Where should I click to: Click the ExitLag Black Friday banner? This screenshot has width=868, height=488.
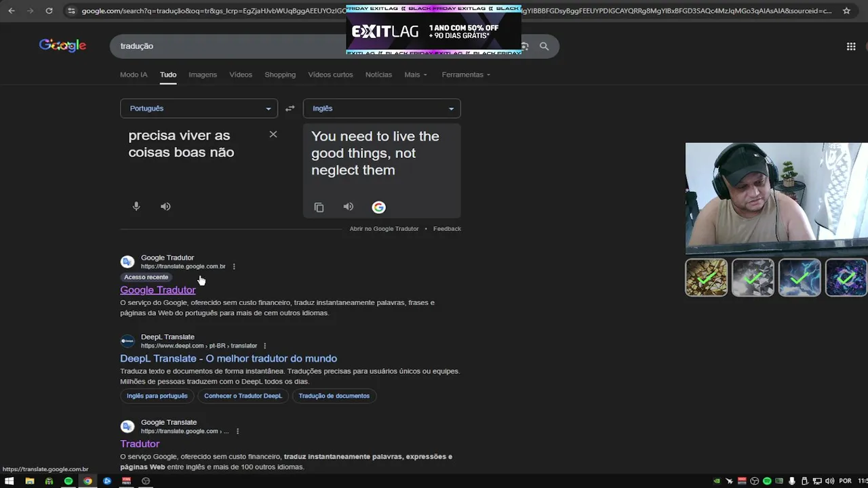[434, 30]
